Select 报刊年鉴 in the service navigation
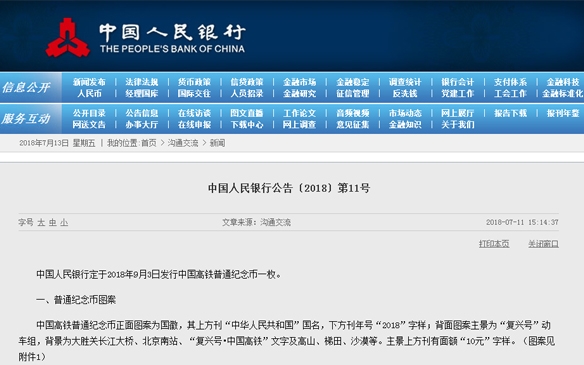Screen dimensions: 584x365 pos(563,113)
